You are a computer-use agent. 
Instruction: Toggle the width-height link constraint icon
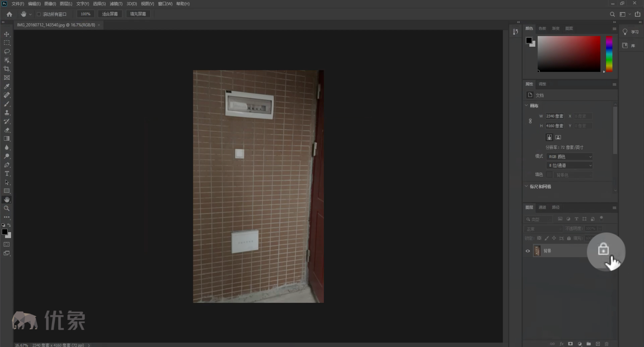[530, 121]
